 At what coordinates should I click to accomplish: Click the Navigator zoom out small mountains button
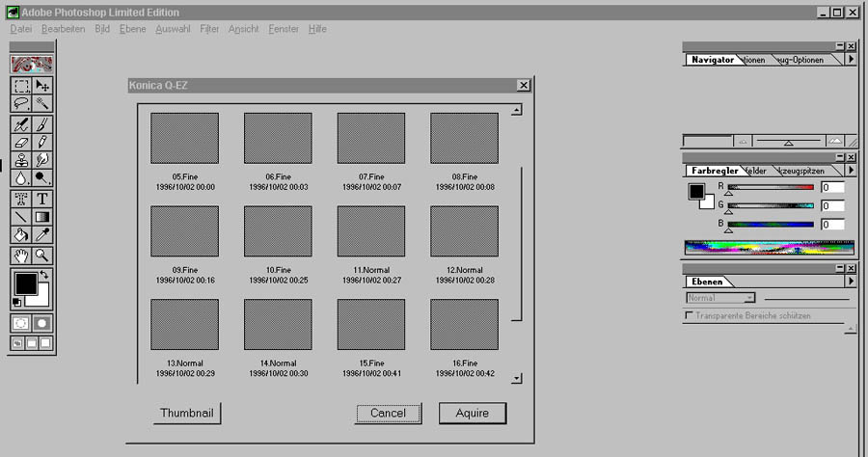click(x=743, y=142)
